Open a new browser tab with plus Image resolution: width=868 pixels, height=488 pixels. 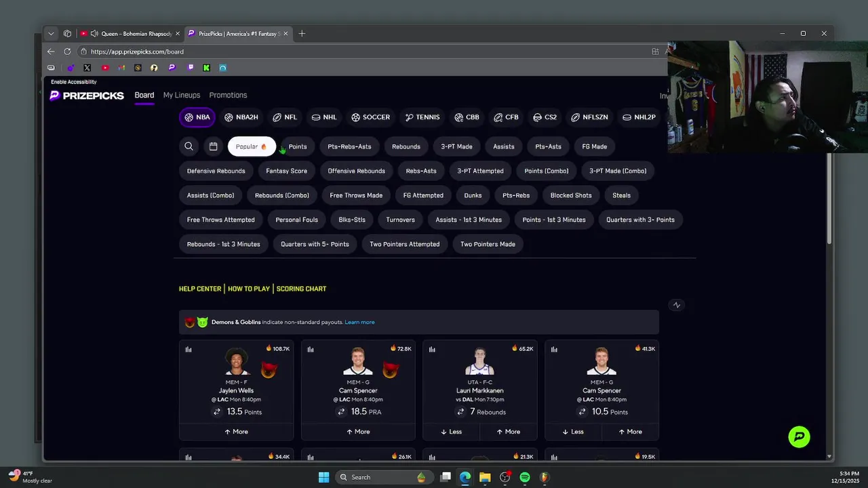coord(302,33)
